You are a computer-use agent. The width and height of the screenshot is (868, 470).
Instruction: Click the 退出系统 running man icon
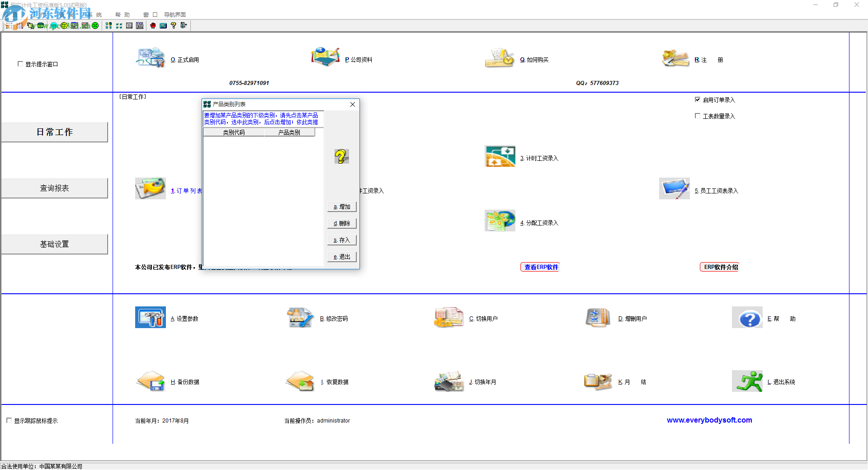pyautogui.click(x=747, y=381)
